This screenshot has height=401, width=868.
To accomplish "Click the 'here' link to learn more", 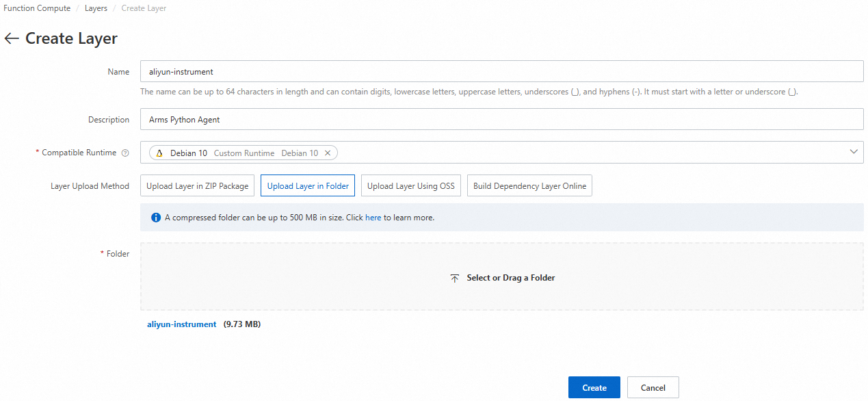I will pos(373,218).
